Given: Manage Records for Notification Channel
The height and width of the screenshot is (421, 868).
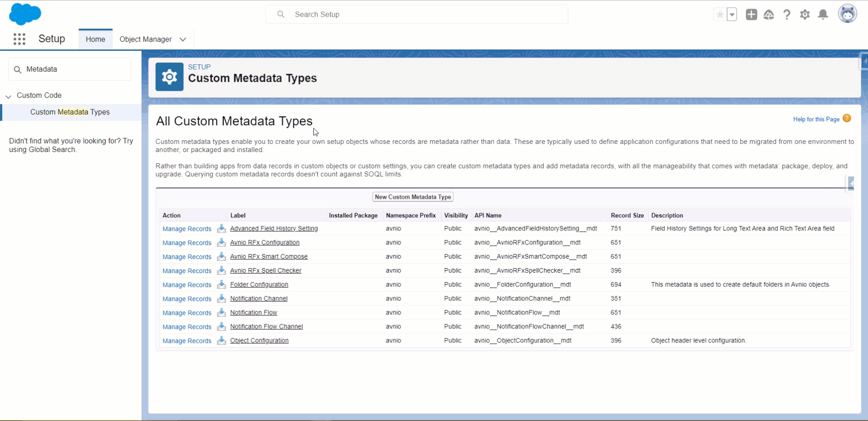Looking at the screenshot, I should (187, 299).
